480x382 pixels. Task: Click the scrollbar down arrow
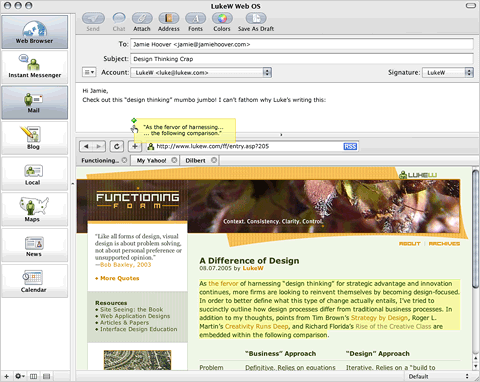[476, 366]
